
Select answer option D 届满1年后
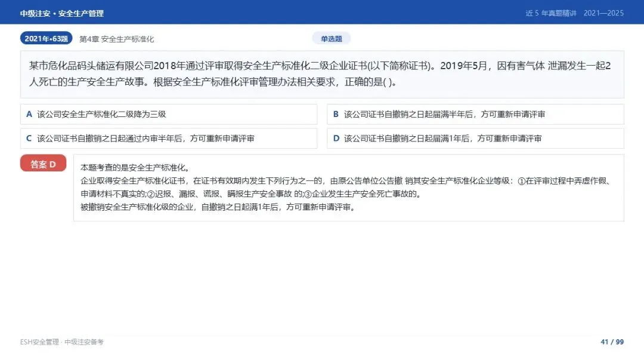[x=475, y=139]
